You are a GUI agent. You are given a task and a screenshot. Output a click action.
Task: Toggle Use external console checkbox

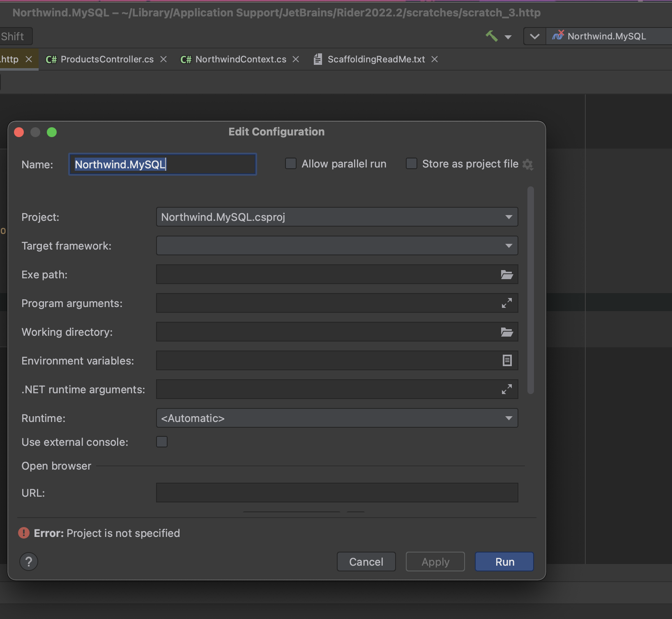[x=162, y=442]
